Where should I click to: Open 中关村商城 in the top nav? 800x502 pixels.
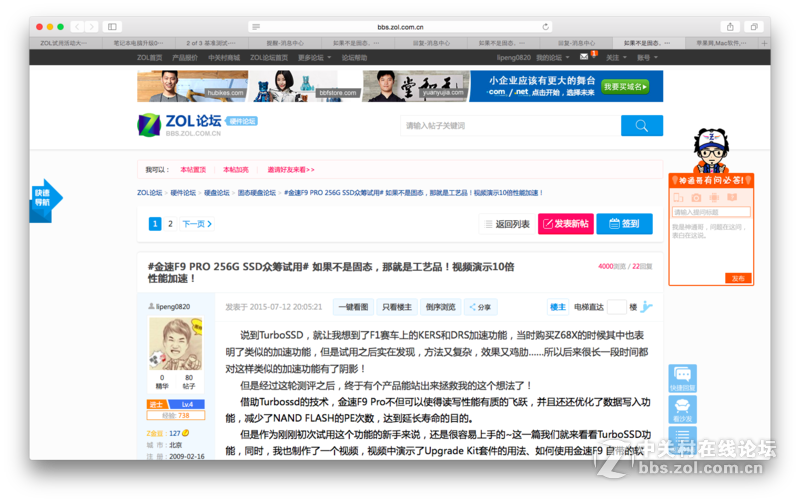coord(224,58)
